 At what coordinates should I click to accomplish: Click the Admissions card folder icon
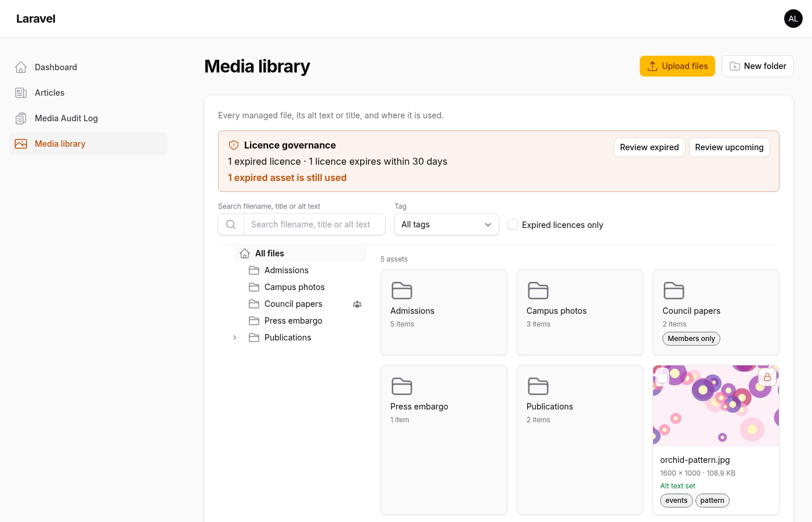click(402, 291)
